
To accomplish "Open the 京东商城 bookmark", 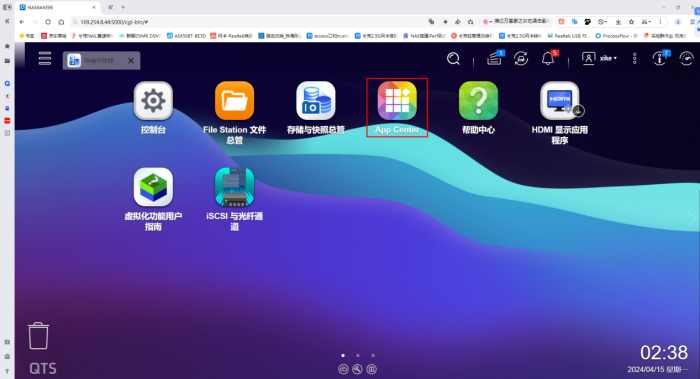I will pyautogui.click(x=54, y=36).
